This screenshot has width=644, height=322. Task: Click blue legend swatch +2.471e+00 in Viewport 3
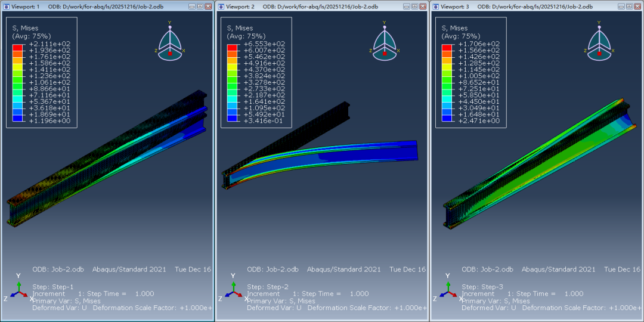[x=447, y=118]
